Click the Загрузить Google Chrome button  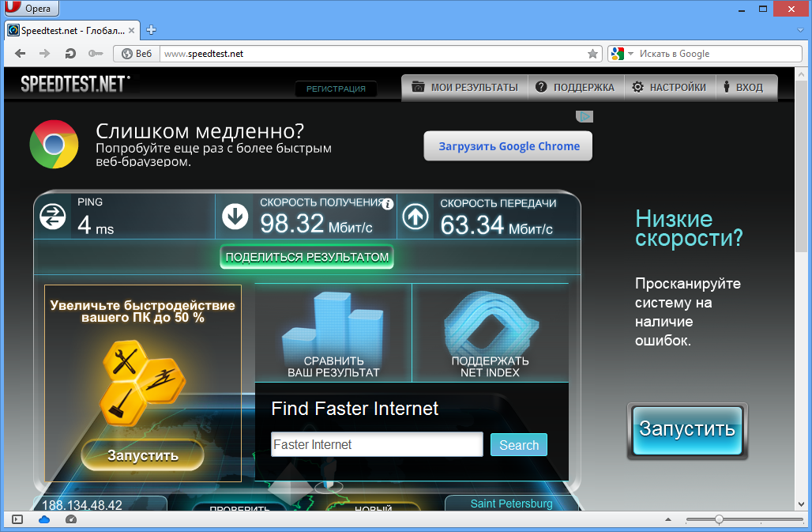pyautogui.click(x=508, y=146)
